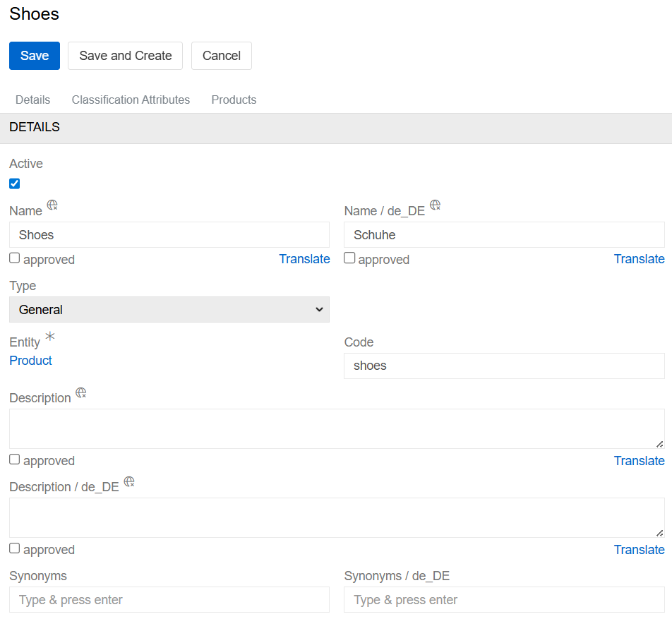Go to the Details tab
Screen dimensions: 672x619
pos(32,100)
